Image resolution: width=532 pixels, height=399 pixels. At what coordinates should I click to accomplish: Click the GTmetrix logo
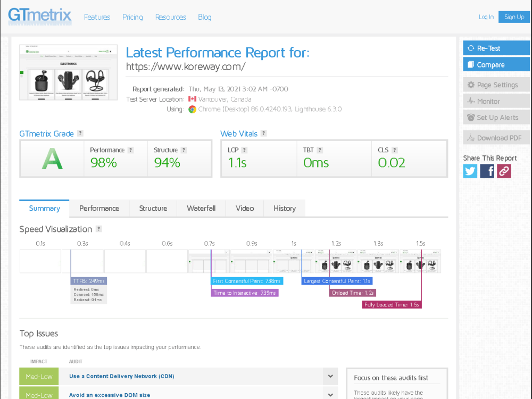click(40, 15)
